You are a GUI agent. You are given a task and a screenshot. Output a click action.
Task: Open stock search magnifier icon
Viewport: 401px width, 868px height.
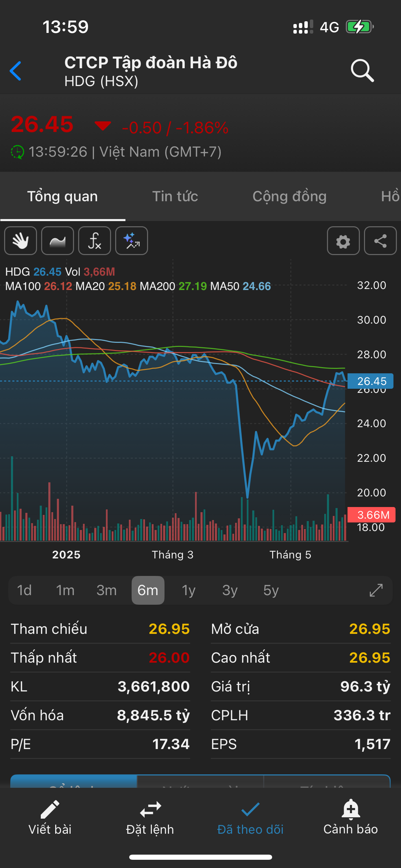[x=362, y=71]
